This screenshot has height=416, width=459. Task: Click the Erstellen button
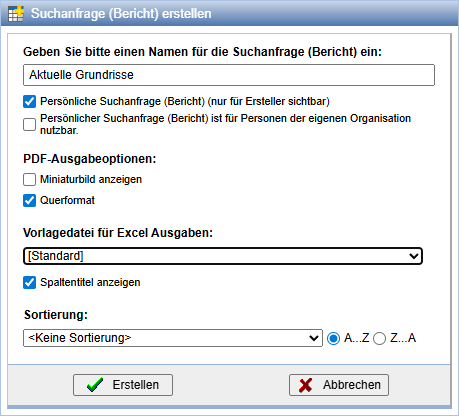click(x=123, y=385)
